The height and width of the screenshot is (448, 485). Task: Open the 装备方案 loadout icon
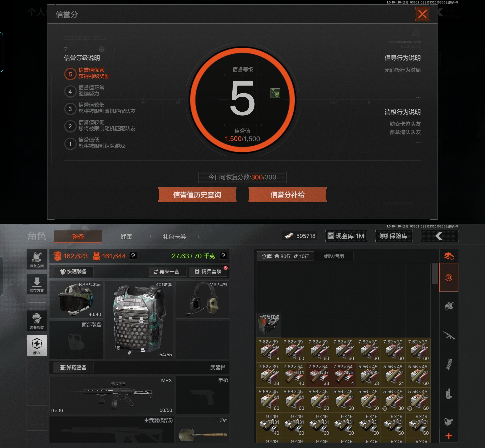[37, 259]
